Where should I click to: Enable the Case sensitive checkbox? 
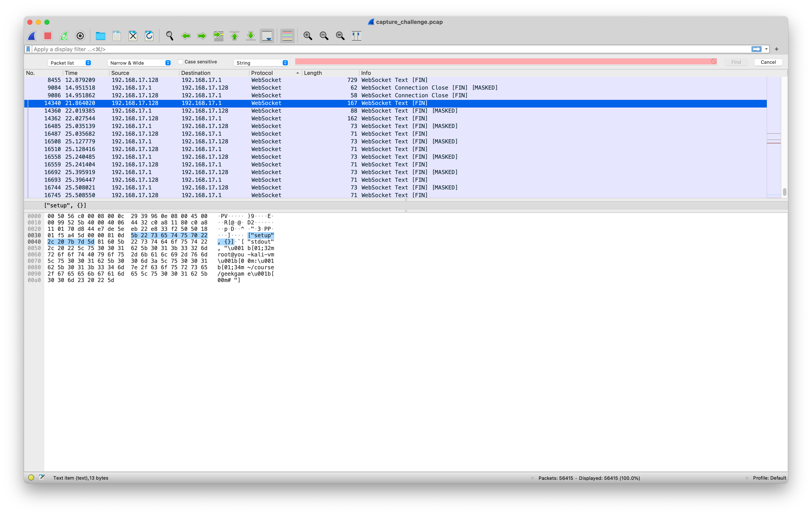pos(180,62)
